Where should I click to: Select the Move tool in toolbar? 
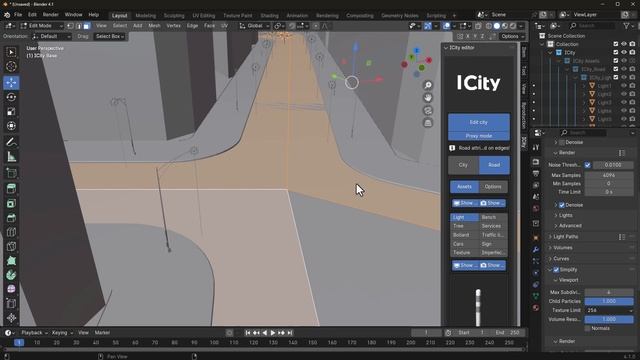[11, 82]
